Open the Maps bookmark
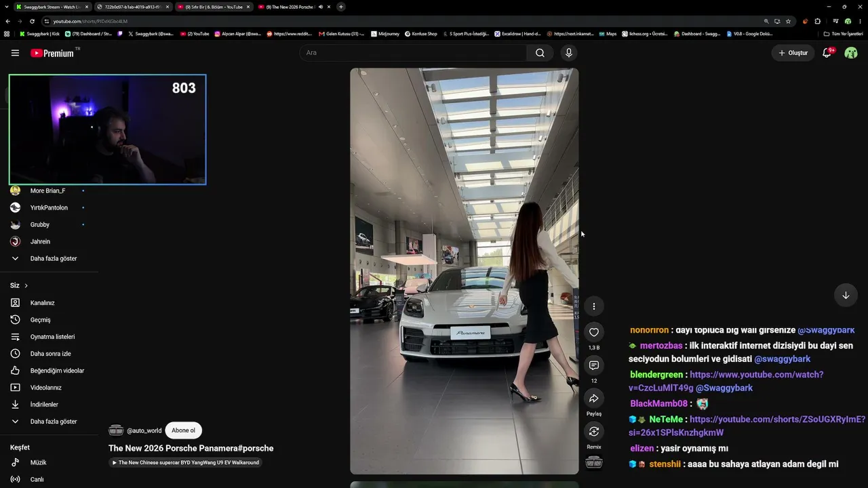 coord(608,33)
